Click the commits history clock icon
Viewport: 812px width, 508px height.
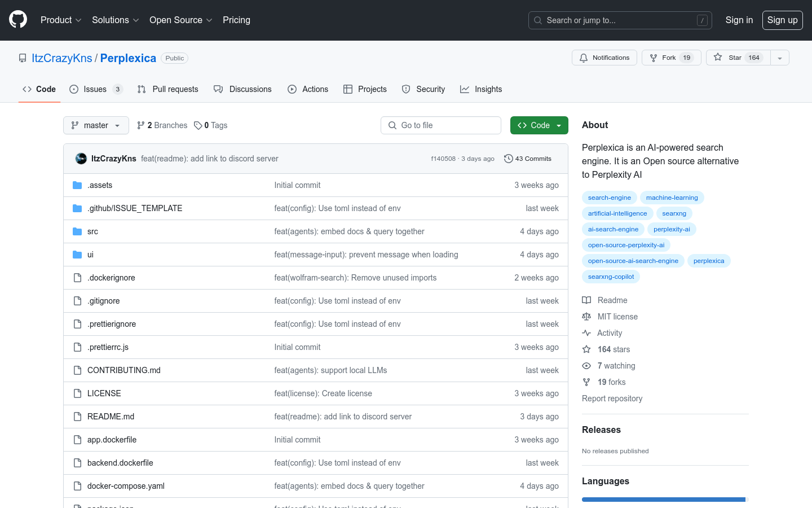508,159
